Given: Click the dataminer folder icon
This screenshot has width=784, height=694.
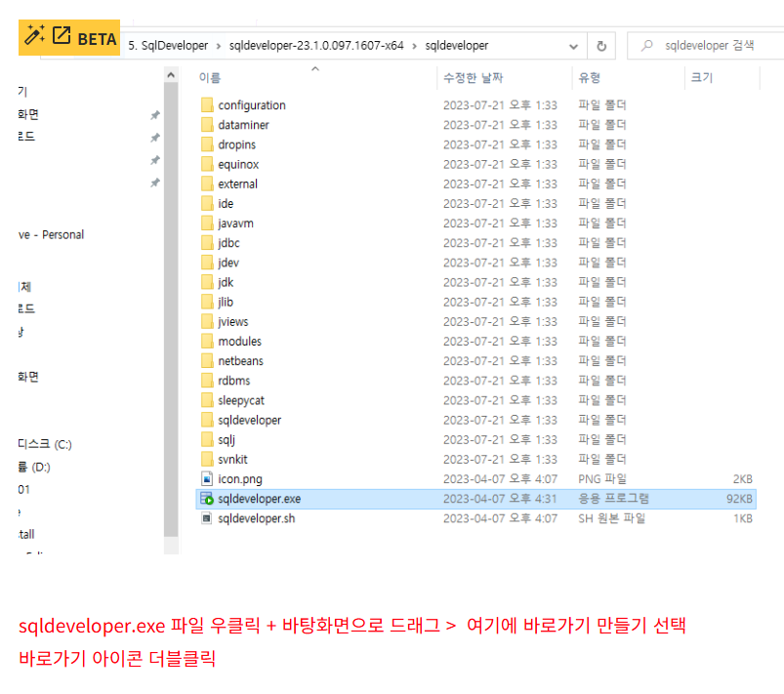Looking at the screenshot, I should [207, 125].
